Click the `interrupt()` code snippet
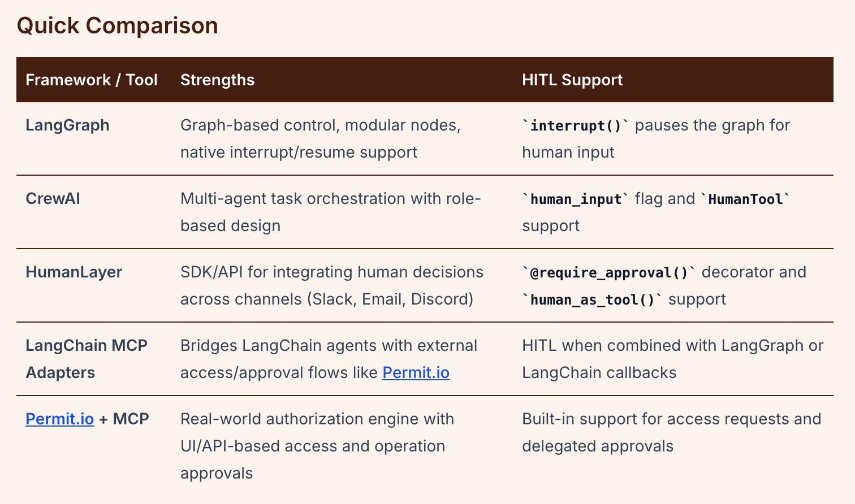 (x=576, y=125)
